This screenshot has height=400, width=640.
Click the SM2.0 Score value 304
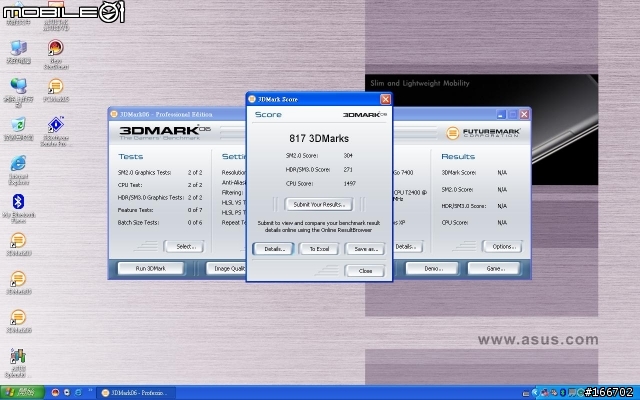click(x=348, y=156)
